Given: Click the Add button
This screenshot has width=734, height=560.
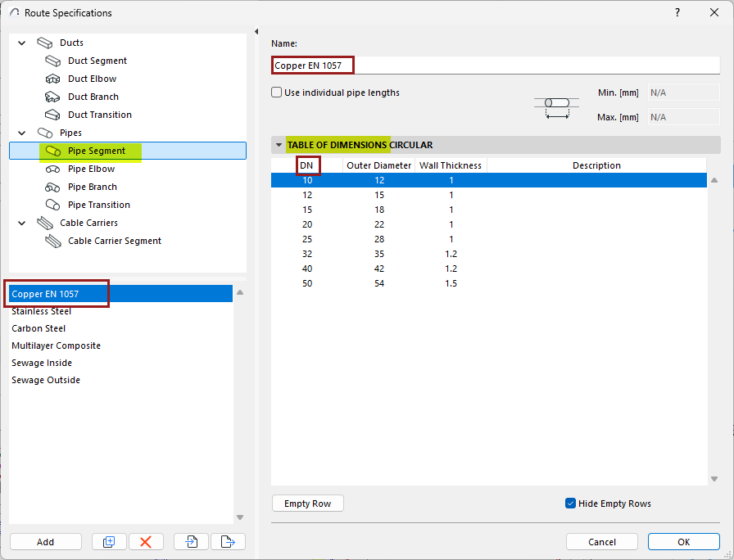Looking at the screenshot, I should tap(45, 542).
